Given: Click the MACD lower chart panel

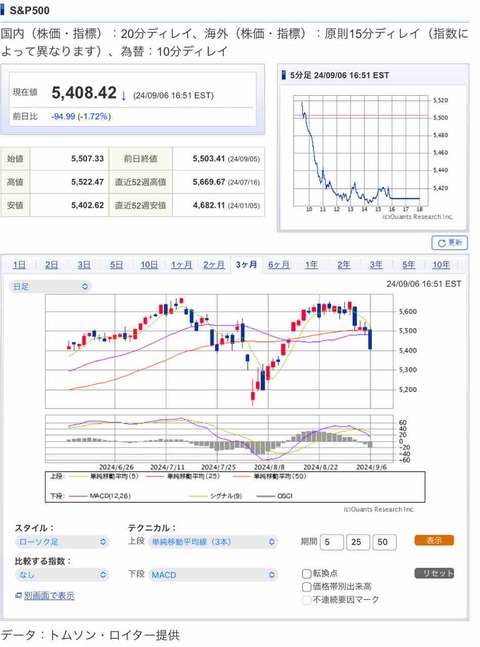Looking at the screenshot, I should (x=219, y=439).
